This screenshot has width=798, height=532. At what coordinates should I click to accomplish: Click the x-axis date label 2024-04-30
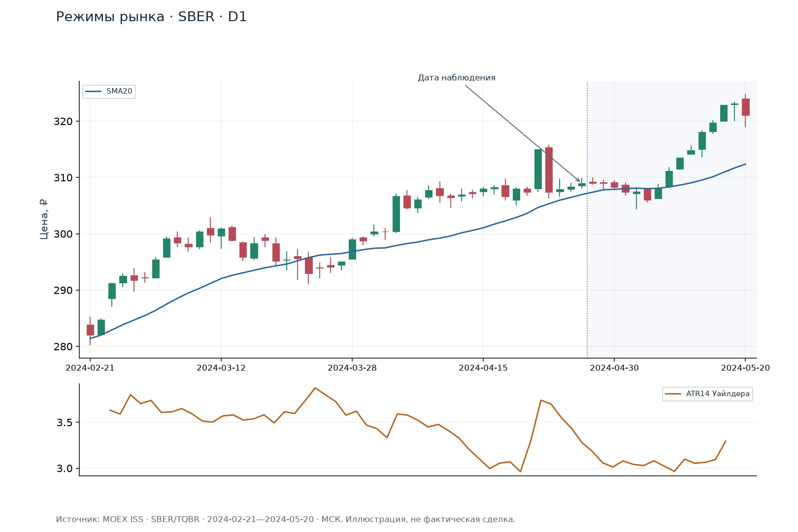[x=614, y=368]
